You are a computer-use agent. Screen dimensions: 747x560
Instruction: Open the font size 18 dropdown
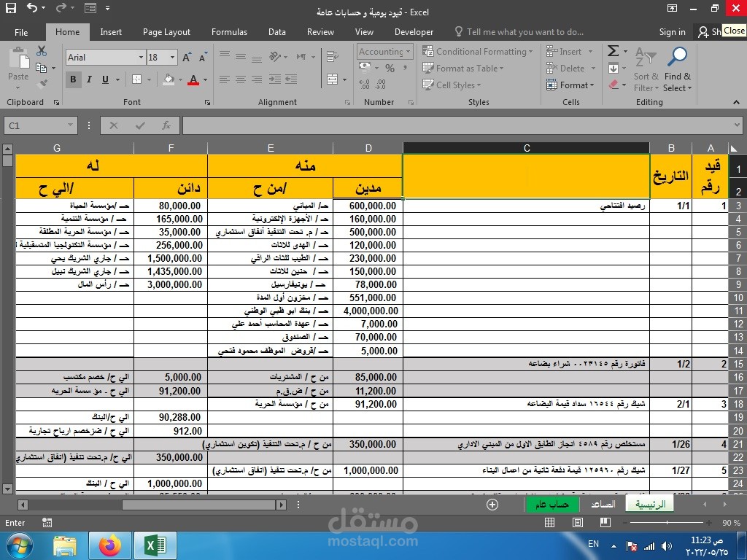point(172,58)
